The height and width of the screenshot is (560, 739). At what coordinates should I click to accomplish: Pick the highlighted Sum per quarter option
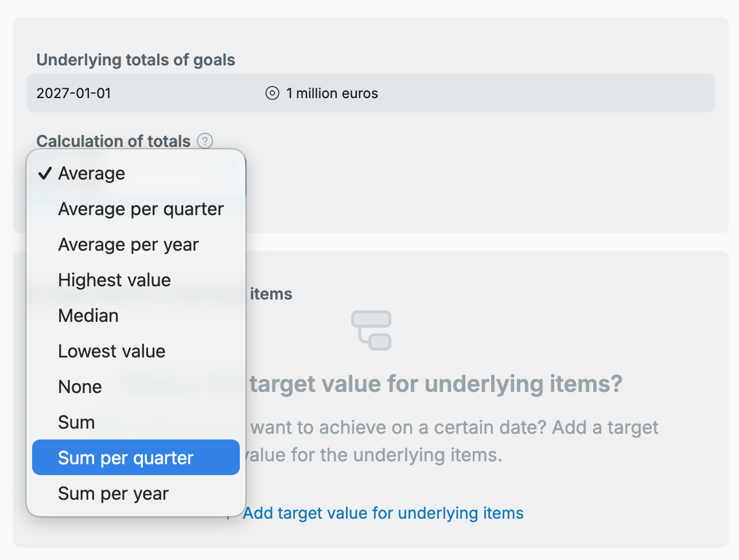126,458
